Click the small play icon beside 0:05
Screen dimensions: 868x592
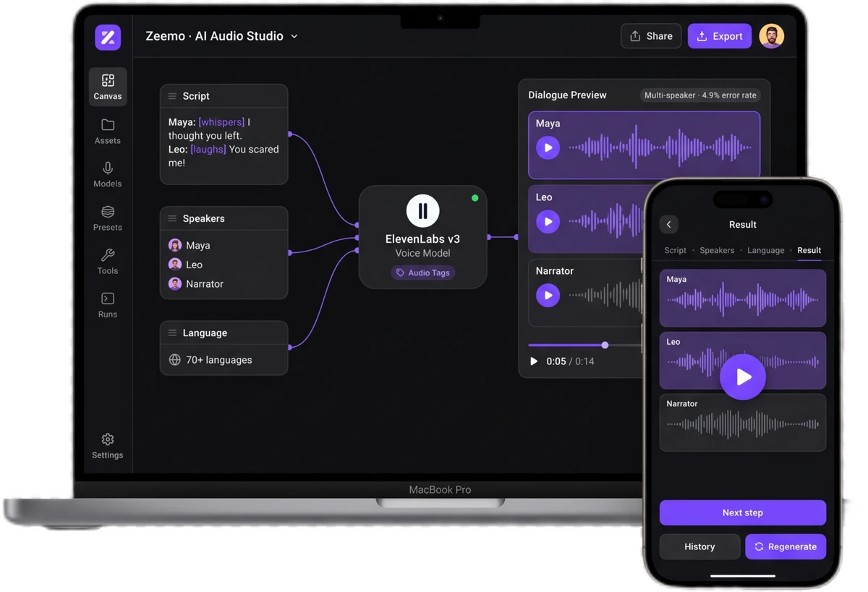pyautogui.click(x=534, y=361)
